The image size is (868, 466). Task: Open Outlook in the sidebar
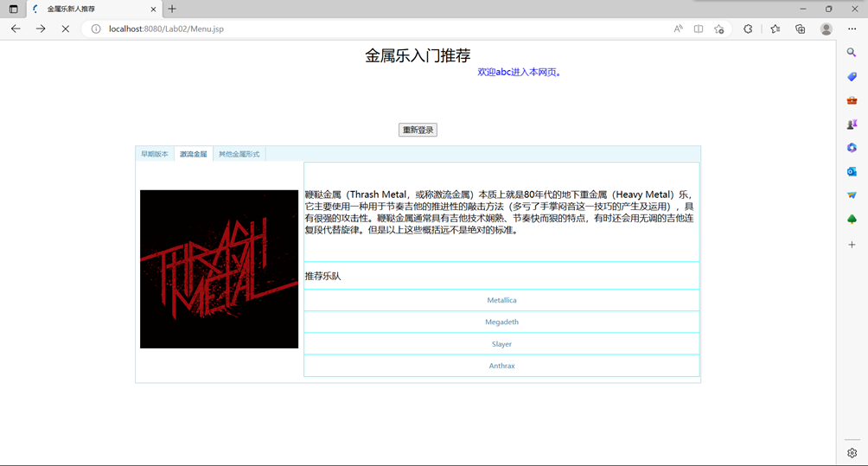(x=852, y=171)
